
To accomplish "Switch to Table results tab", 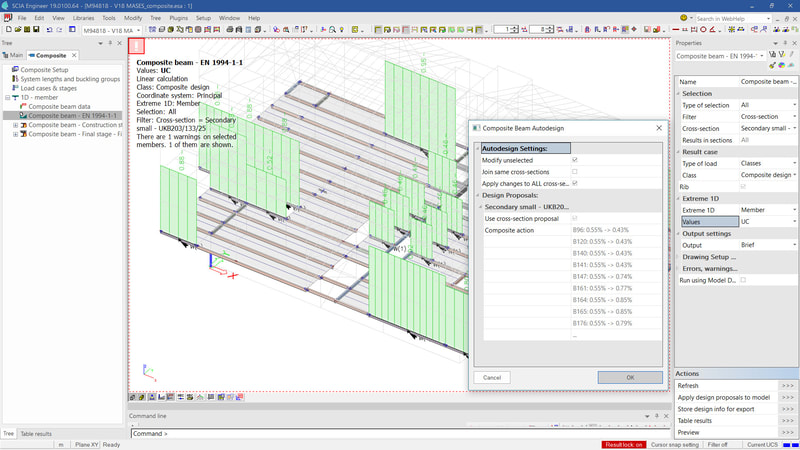I will pos(36,434).
